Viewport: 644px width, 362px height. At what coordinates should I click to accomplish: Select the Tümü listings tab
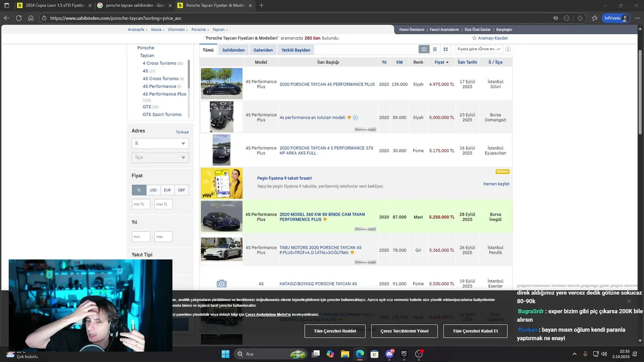(208, 50)
